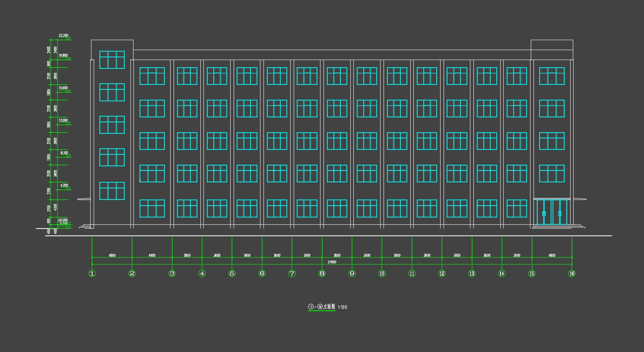Click the 4800 dimension between axes 1 and 2
This screenshot has width=644, height=352.
112,255
